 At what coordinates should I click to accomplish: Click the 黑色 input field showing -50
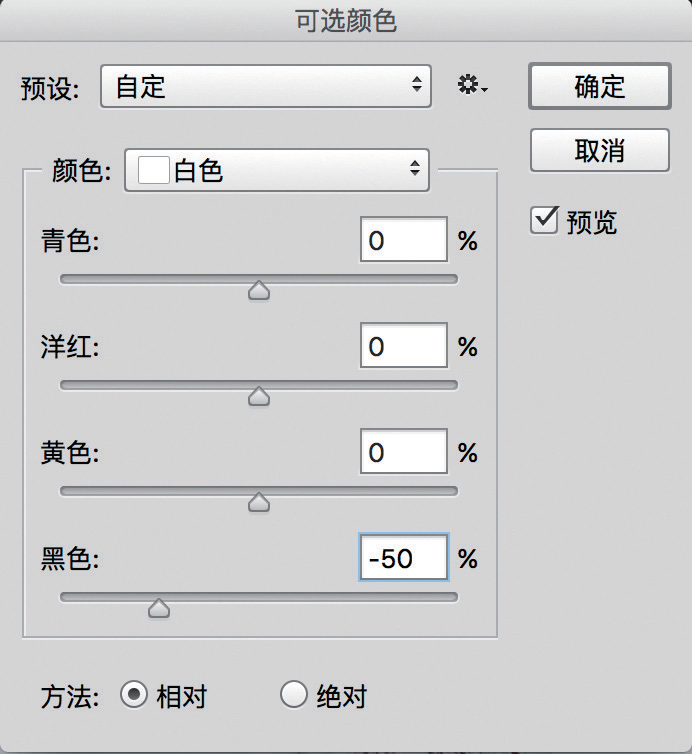click(x=403, y=558)
